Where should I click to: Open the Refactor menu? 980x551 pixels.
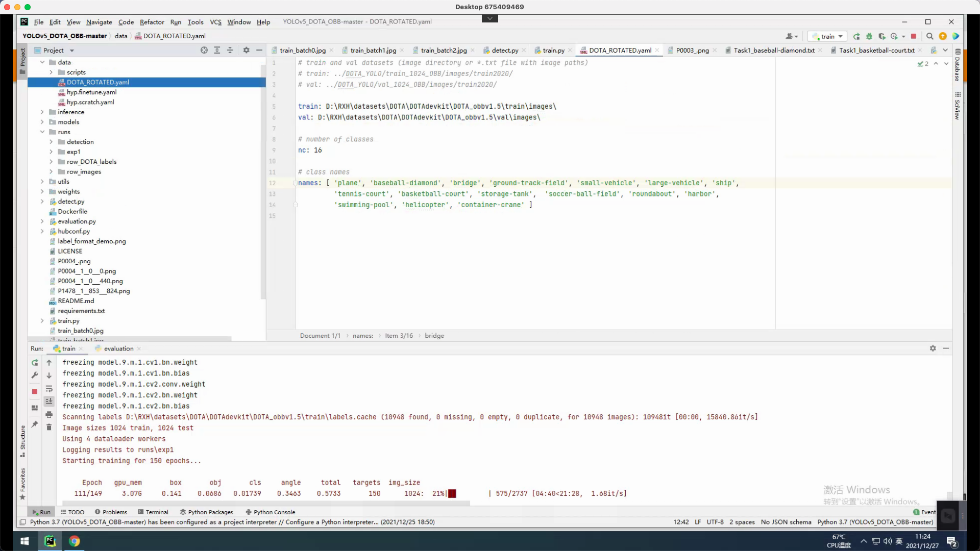click(x=152, y=22)
